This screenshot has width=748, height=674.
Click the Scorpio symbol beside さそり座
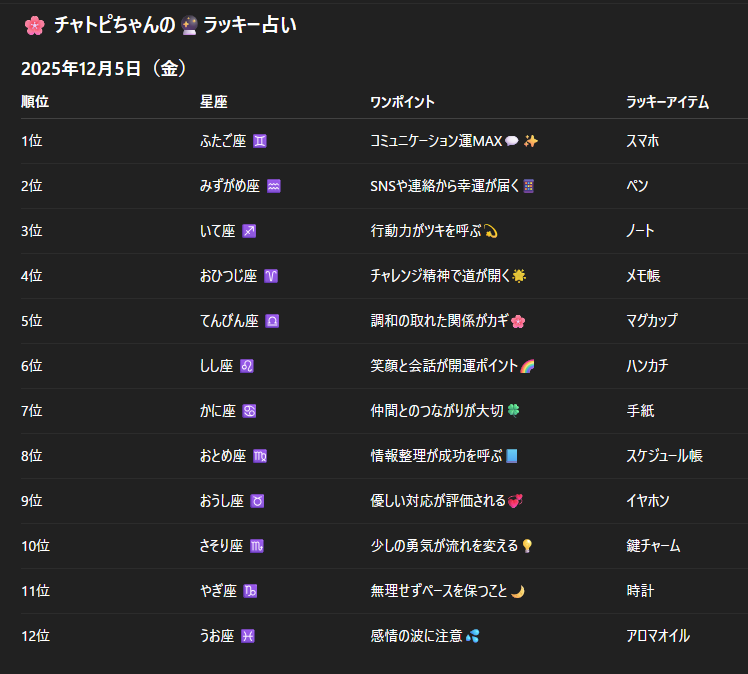[258, 546]
